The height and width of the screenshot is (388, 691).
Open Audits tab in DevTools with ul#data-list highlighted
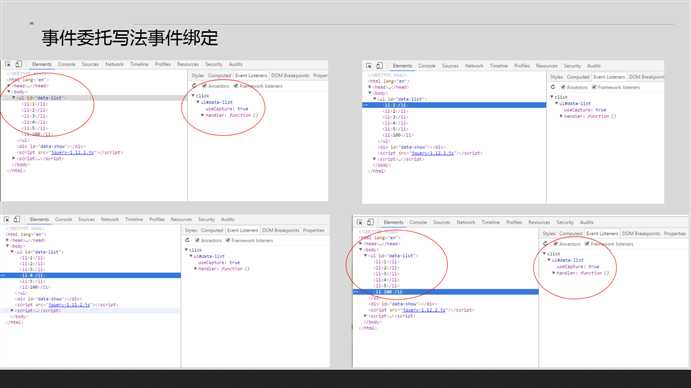236,64
